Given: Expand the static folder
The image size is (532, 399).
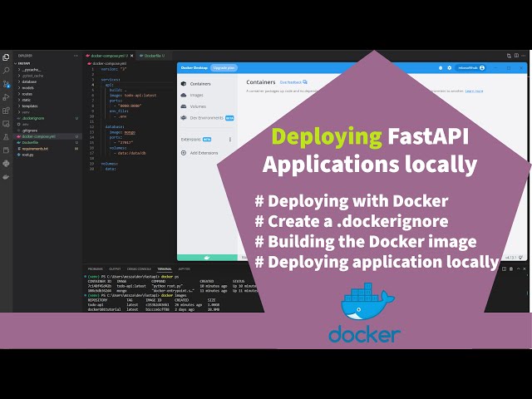Looking at the screenshot, I should point(26,100).
